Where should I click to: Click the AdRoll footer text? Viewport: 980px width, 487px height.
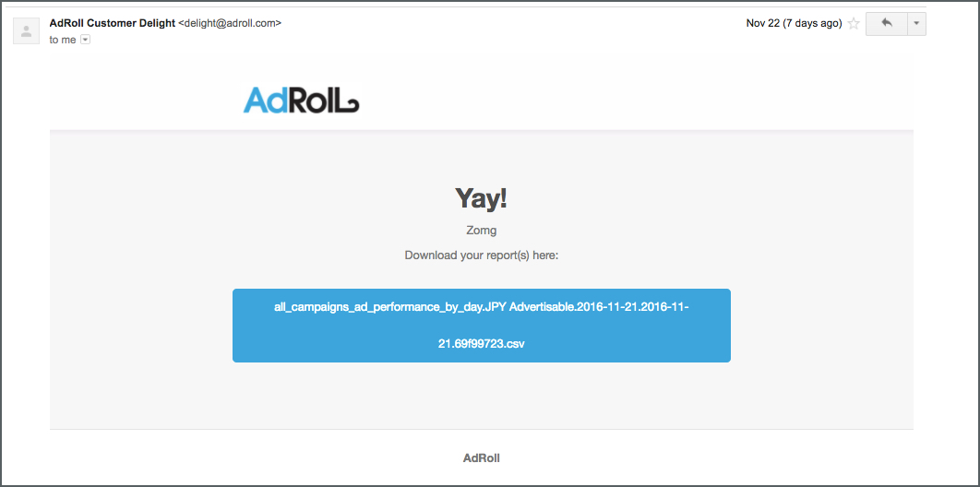pos(482,458)
